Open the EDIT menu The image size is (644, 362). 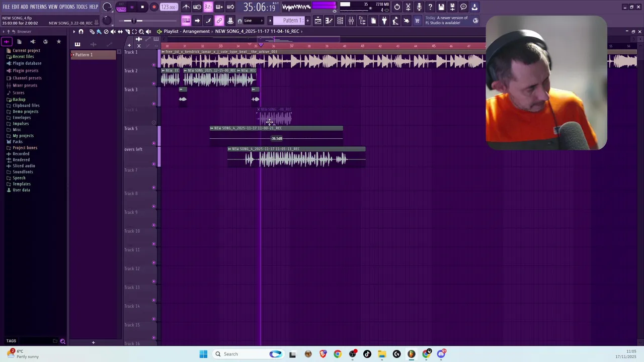16,7
